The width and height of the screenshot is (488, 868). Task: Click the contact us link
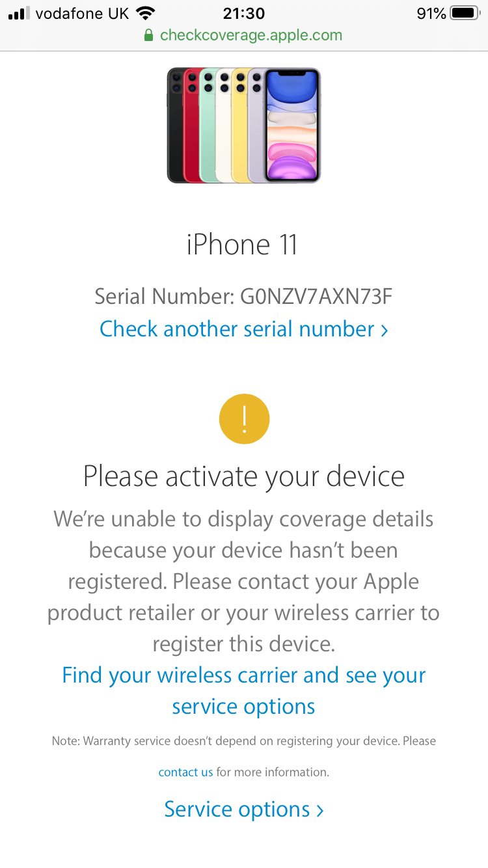[x=185, y=772]
